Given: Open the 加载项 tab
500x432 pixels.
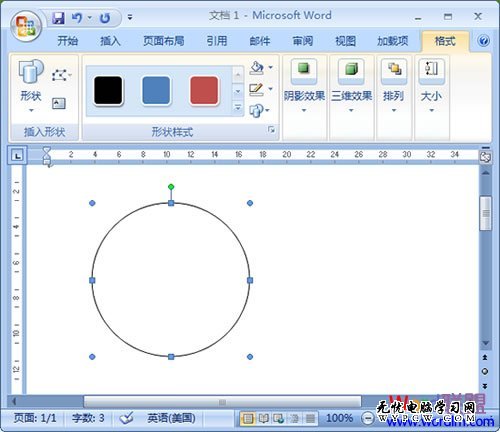Looking at the screenshot, I should tap(393, 41).
